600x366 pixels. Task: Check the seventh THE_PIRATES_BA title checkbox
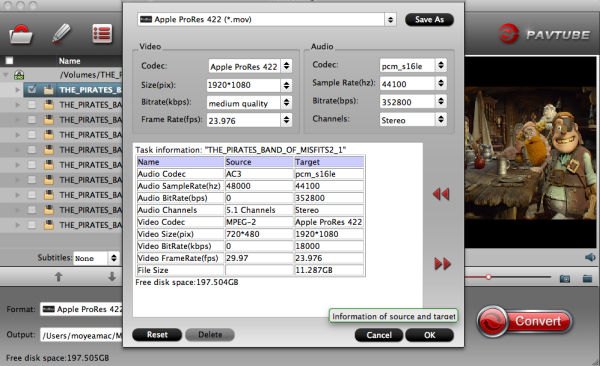(x=32, y=180)
